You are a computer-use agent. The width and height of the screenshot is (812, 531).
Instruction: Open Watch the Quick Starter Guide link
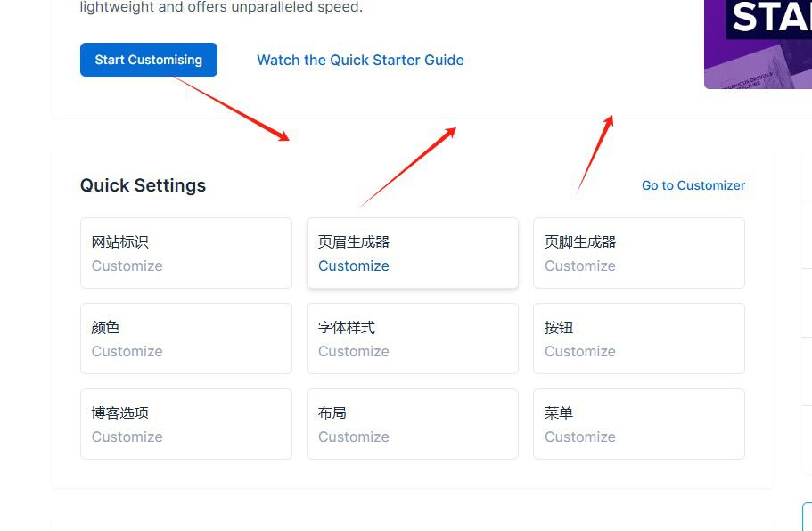(x=360, y=60)
